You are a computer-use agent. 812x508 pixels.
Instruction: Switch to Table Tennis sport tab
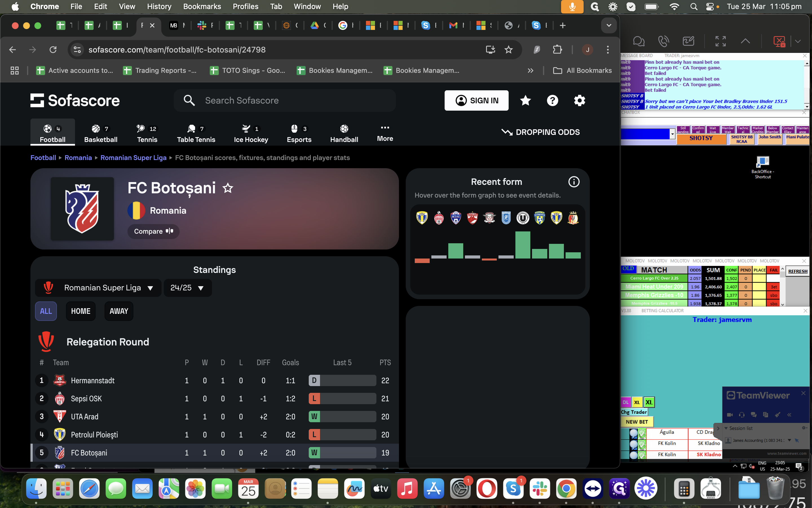(x=196, y=133)
